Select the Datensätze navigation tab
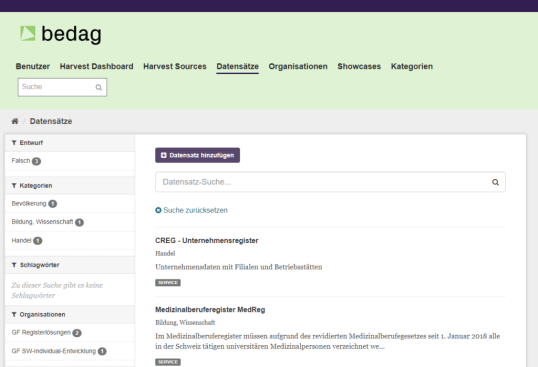Image resolution: width=538 pixels, height=367 pixels. tap(237, 66)
